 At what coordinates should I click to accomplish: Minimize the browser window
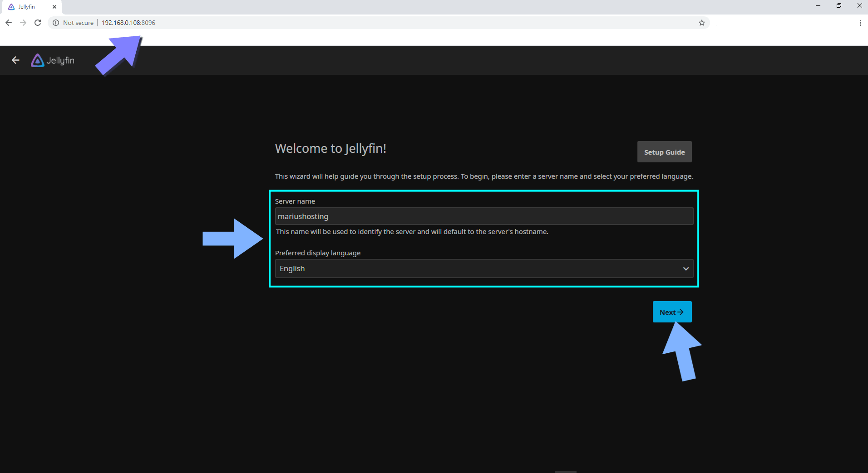(x=818, y=6)
